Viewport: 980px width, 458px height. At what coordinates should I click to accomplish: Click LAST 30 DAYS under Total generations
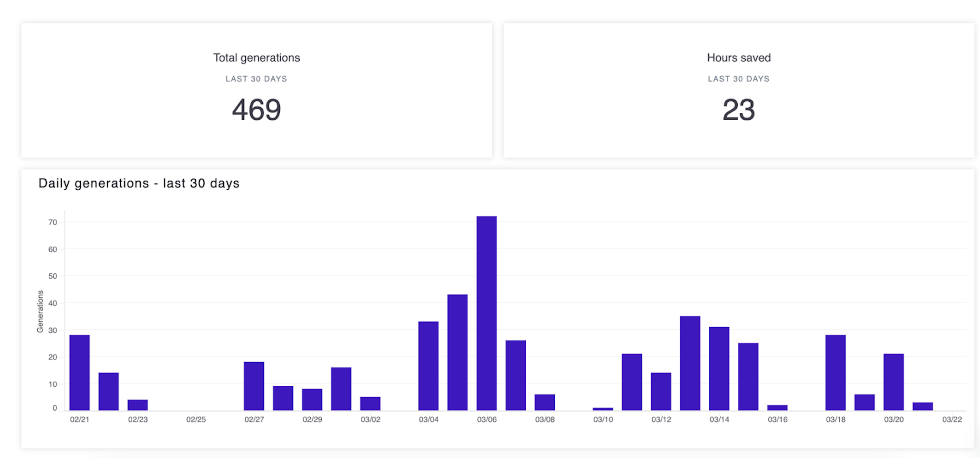pyautogui.click(x=257, y=79)
